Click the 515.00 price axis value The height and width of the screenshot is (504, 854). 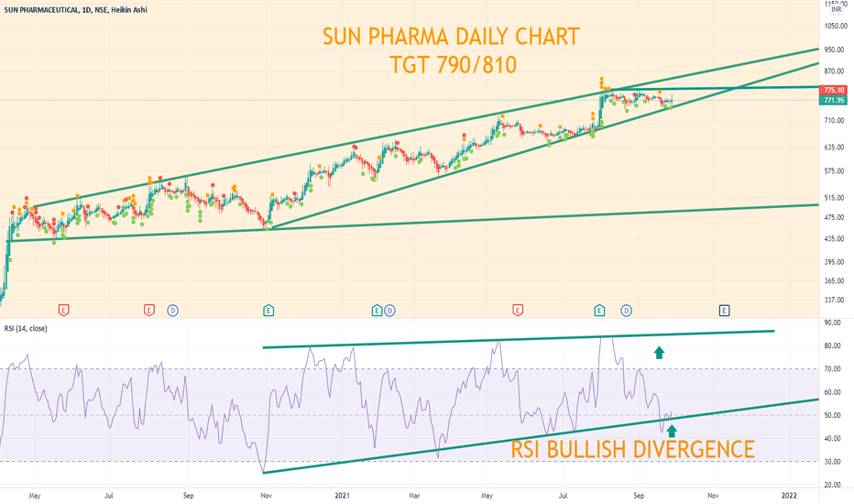click(x=834, y=198)
